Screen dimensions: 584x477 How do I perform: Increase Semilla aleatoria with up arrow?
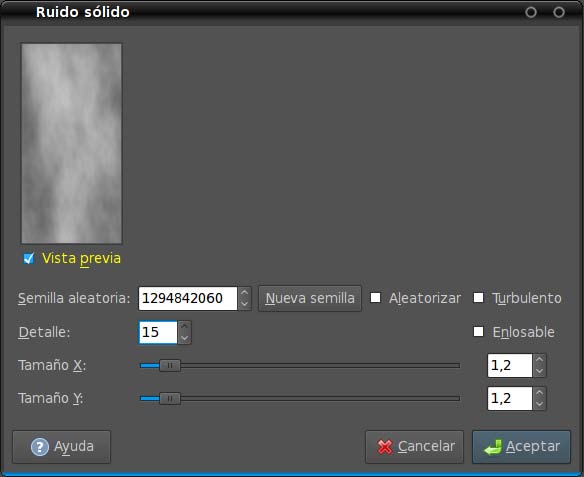pos(244,293)
